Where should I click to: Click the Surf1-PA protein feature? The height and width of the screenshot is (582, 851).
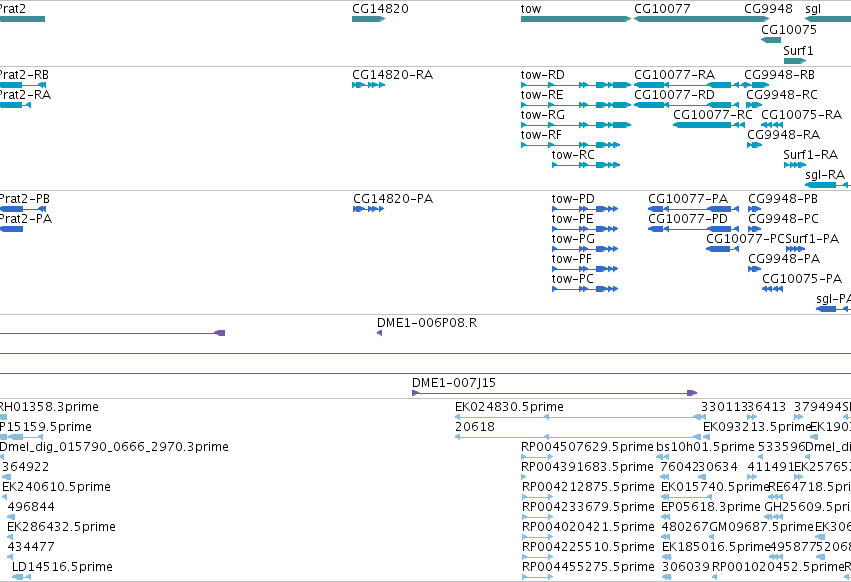click(795, 249)
